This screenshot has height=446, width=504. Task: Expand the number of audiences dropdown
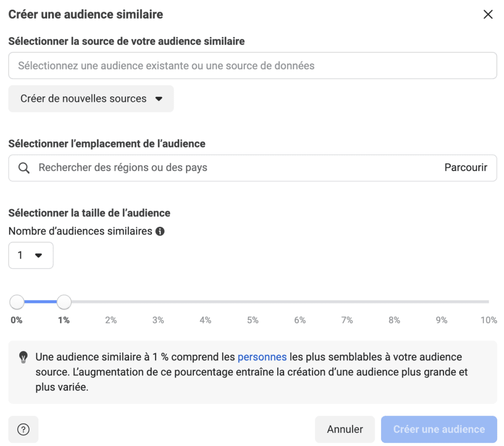[31, 255]
